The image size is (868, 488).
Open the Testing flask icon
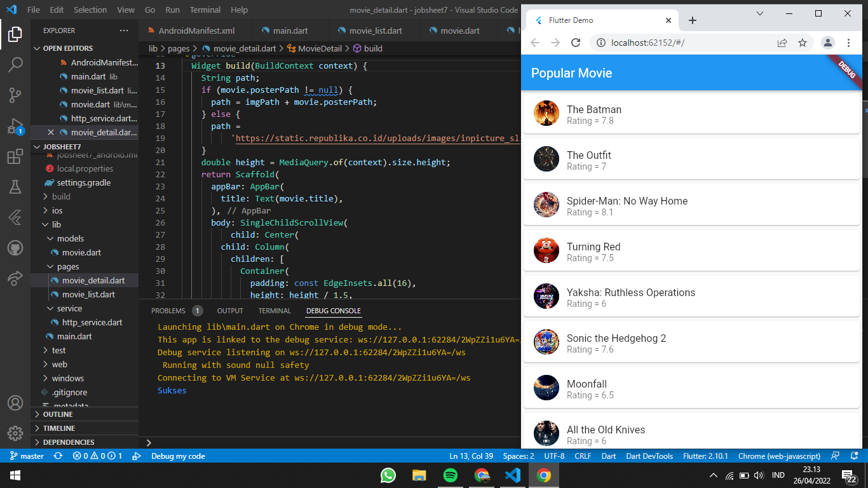(x=15, y=187)
